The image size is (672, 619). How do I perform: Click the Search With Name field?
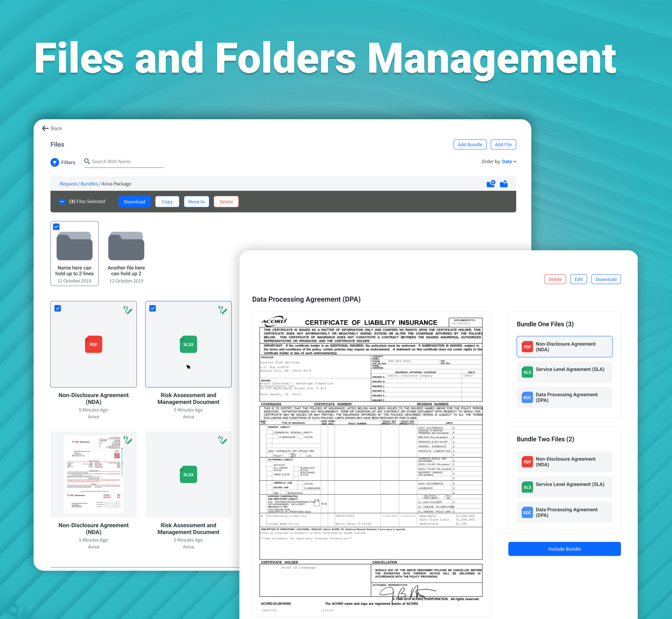[124, 161]
